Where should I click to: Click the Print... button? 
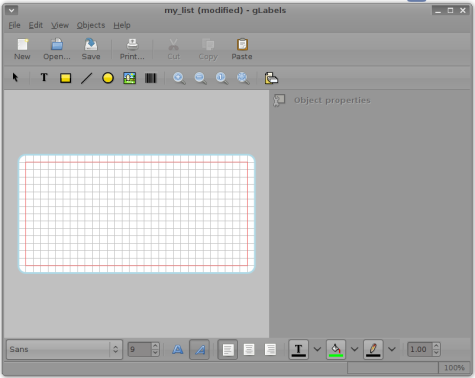(132, 49)
